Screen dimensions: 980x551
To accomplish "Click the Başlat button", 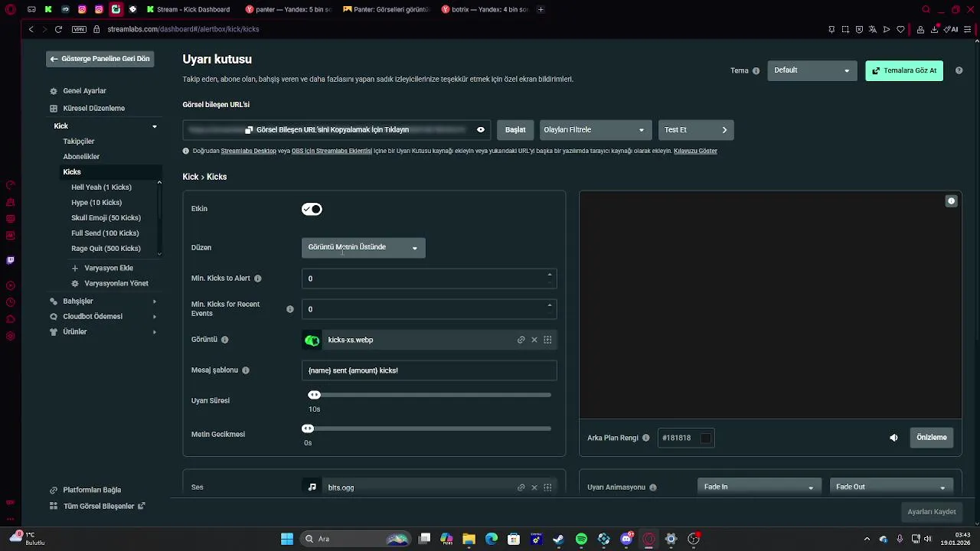I will point(515,130).
